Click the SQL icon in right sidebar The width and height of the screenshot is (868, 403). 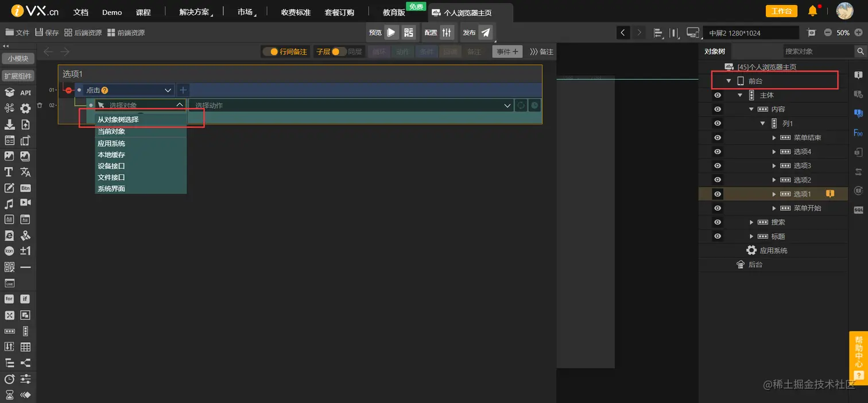click(x=858, y=210)
